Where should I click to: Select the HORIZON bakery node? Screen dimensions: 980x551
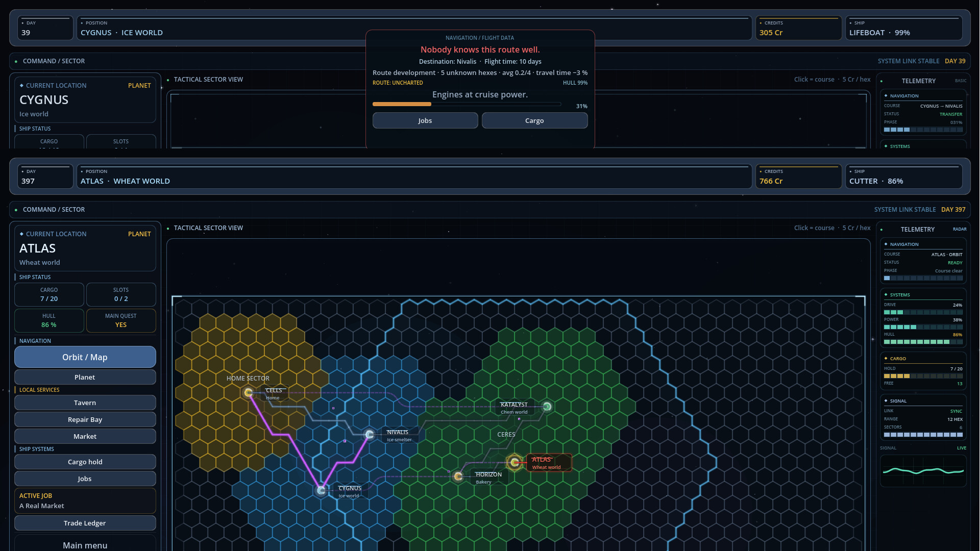click(x=458, y=477)
